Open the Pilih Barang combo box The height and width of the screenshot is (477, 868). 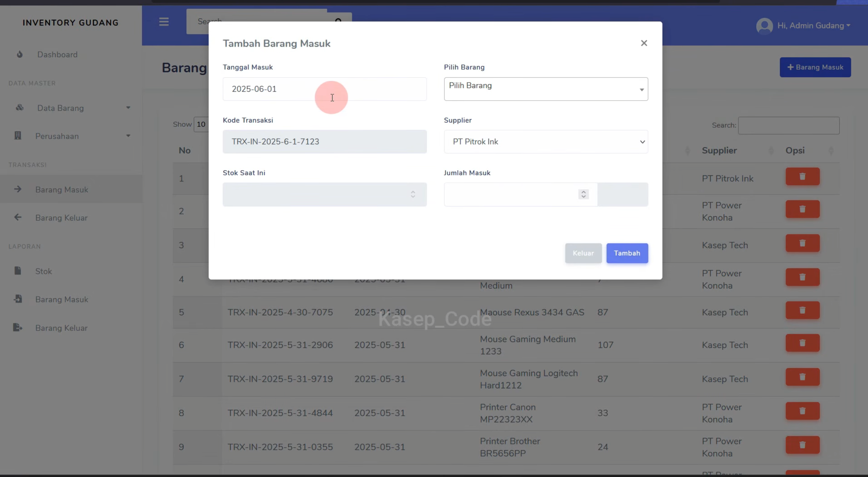pyautogui.click(x=546, y=89)
